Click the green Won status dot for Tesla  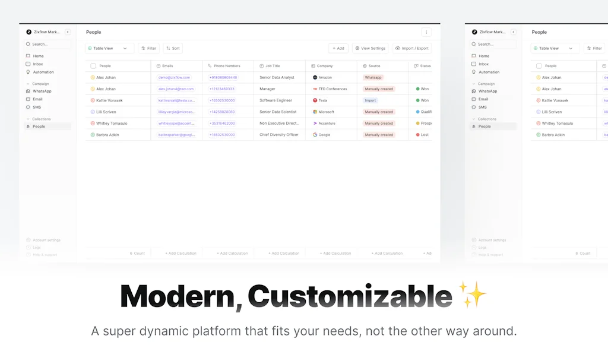click(x=417, y=100)
